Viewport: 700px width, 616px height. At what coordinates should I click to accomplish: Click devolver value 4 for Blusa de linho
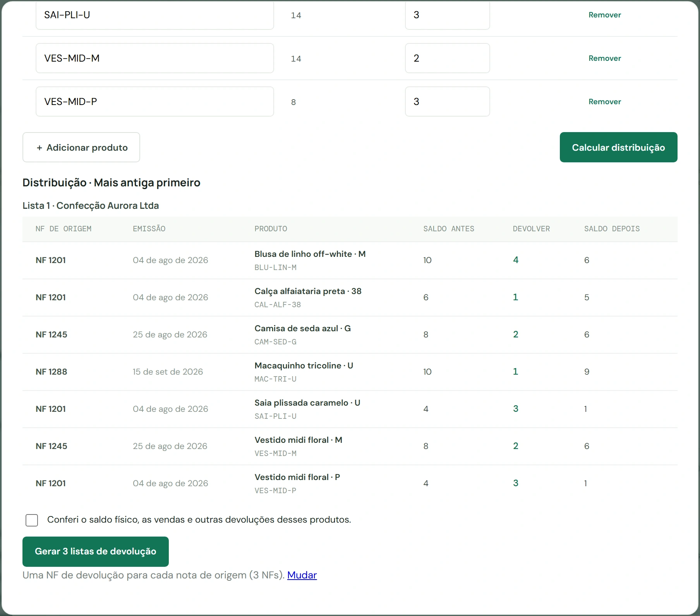516,260
